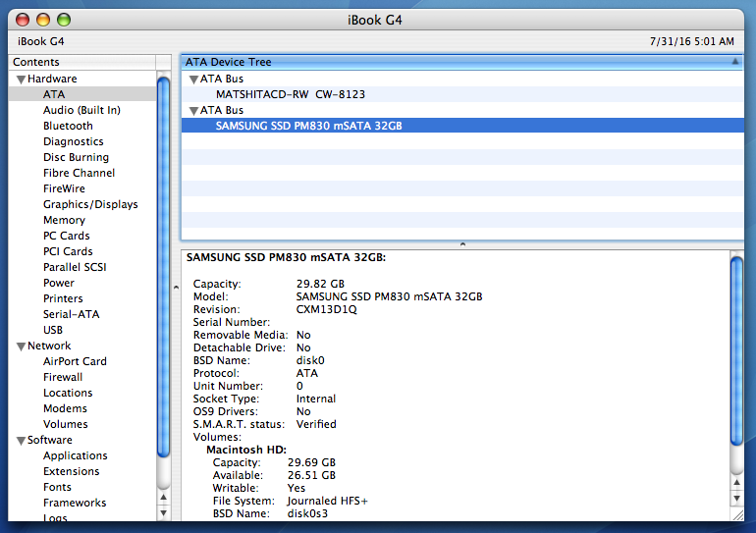
Task: Click the window resize grip corner
Action: click(737, 514)
